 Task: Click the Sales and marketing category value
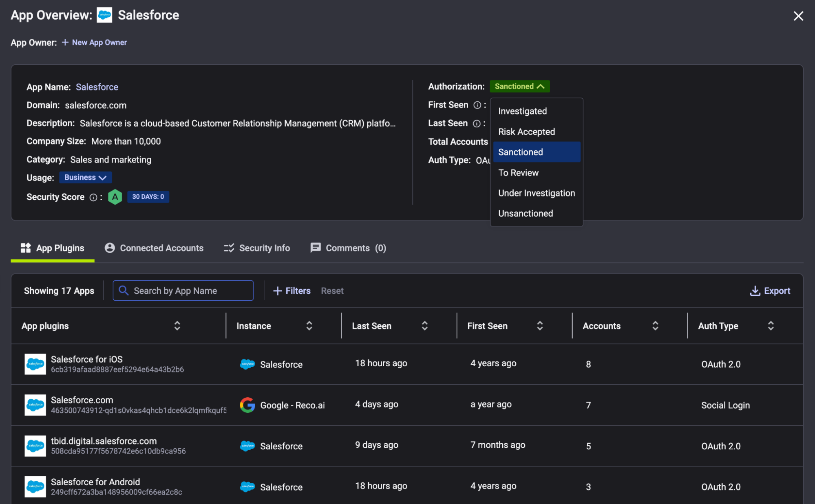tap(111, 160)
